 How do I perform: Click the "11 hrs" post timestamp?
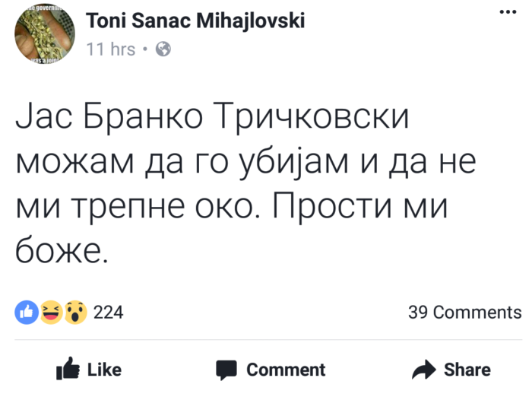coord(111,49)
